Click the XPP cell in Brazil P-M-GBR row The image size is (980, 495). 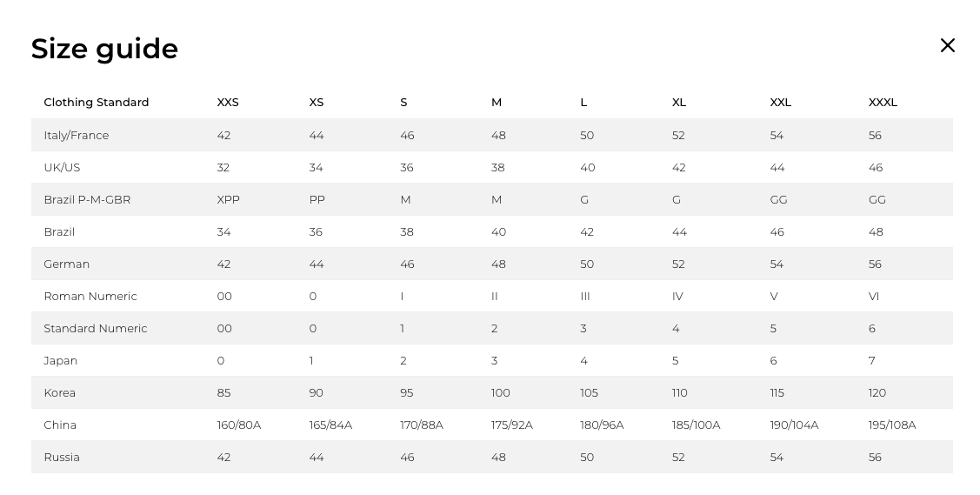tap(229, 200)
